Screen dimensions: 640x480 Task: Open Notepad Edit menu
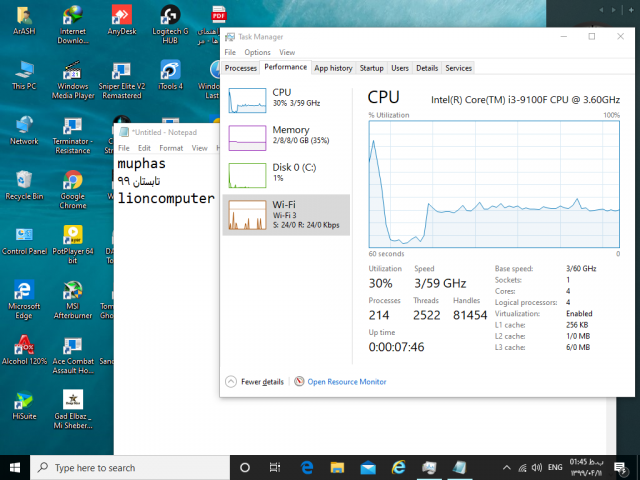point(144,148)
